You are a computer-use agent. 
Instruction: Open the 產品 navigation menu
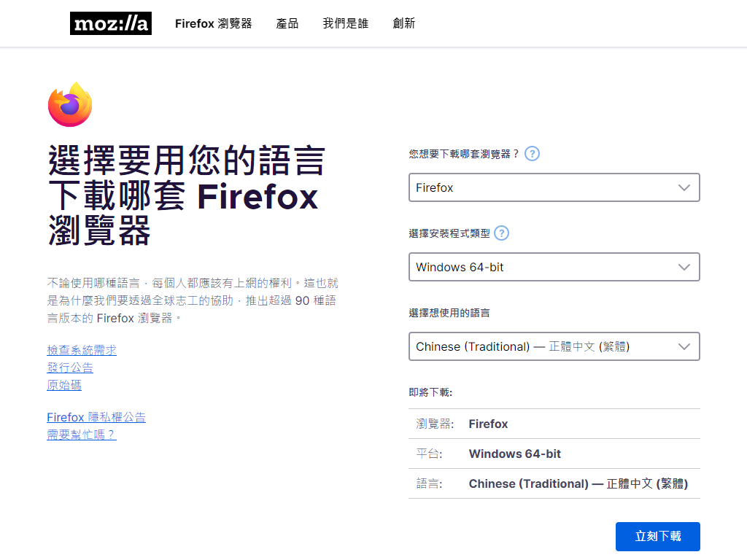click(287, 23)
